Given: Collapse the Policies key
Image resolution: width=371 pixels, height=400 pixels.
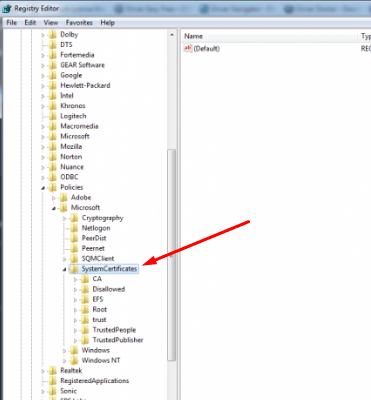Looking at the screenshot, I should pos(43,188).
